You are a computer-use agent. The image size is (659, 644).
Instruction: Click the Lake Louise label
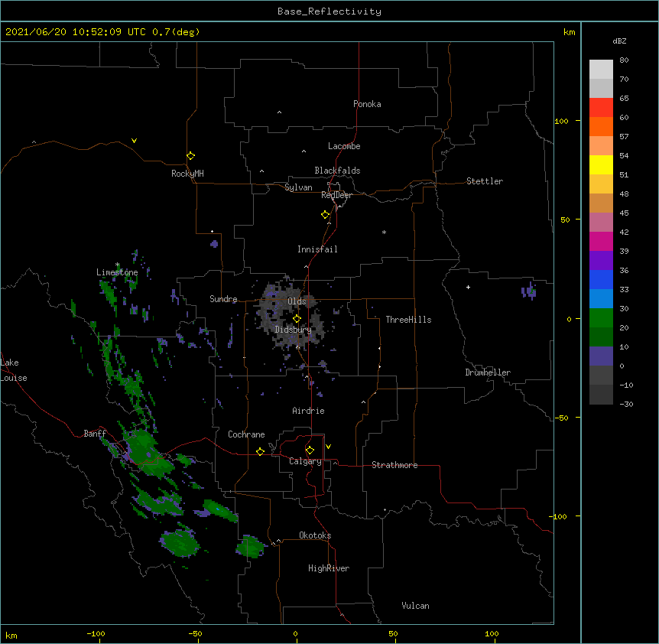pos(14,370)
